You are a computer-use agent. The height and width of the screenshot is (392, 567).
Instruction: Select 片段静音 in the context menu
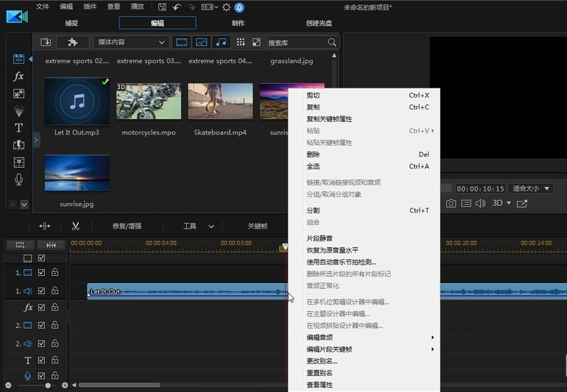(x=319, y=238)
